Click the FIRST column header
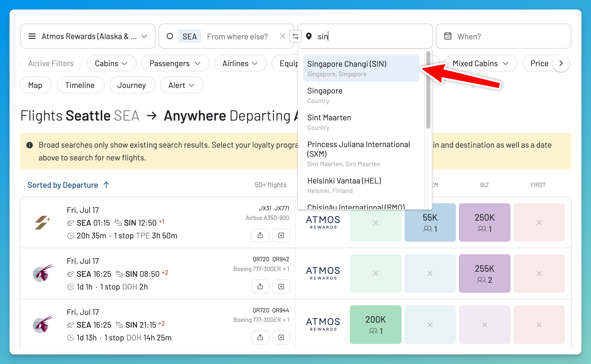 (538, 185)
